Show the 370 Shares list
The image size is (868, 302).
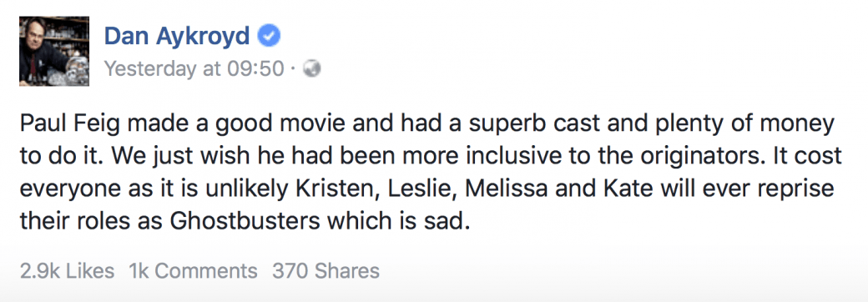click(326, 271)
